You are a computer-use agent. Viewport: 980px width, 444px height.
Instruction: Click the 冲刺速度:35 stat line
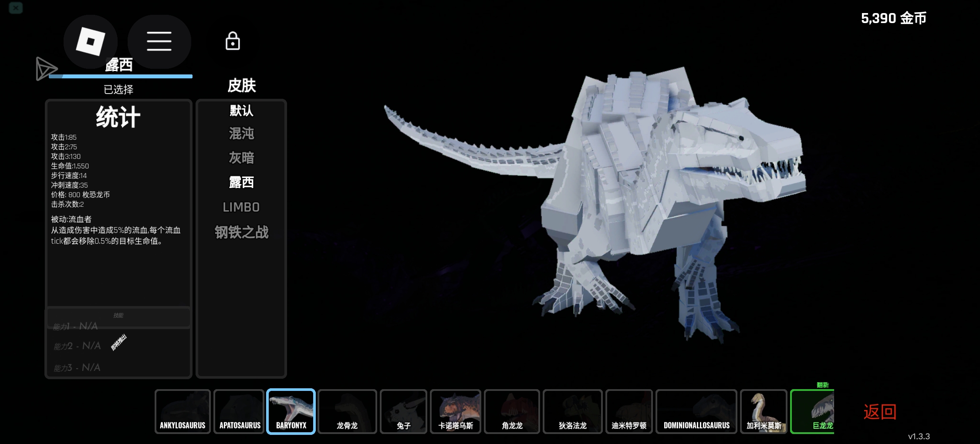(69, 185)
